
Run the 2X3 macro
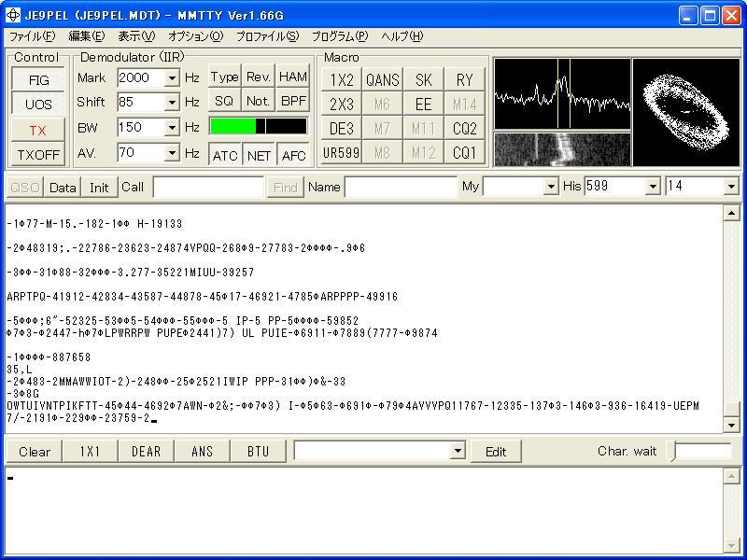tap(342, 104)
